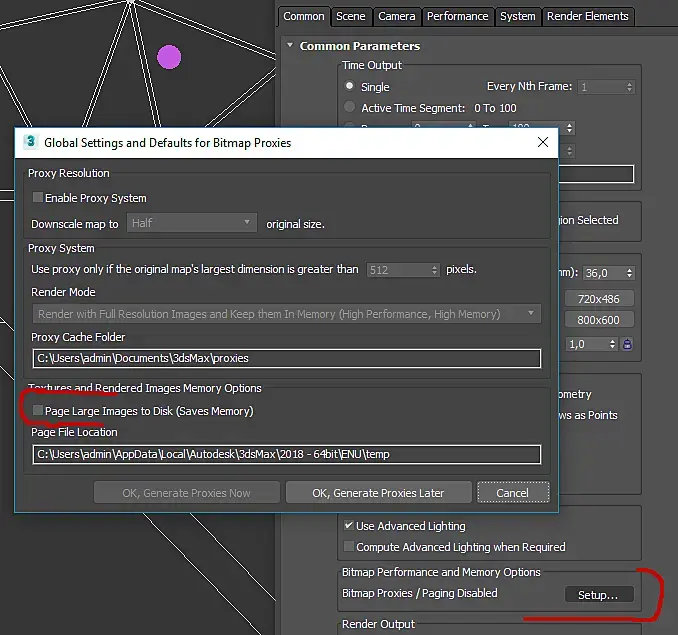
Task: Click OK, Generate Proxies Now
Action: click(x=186, y=493)
